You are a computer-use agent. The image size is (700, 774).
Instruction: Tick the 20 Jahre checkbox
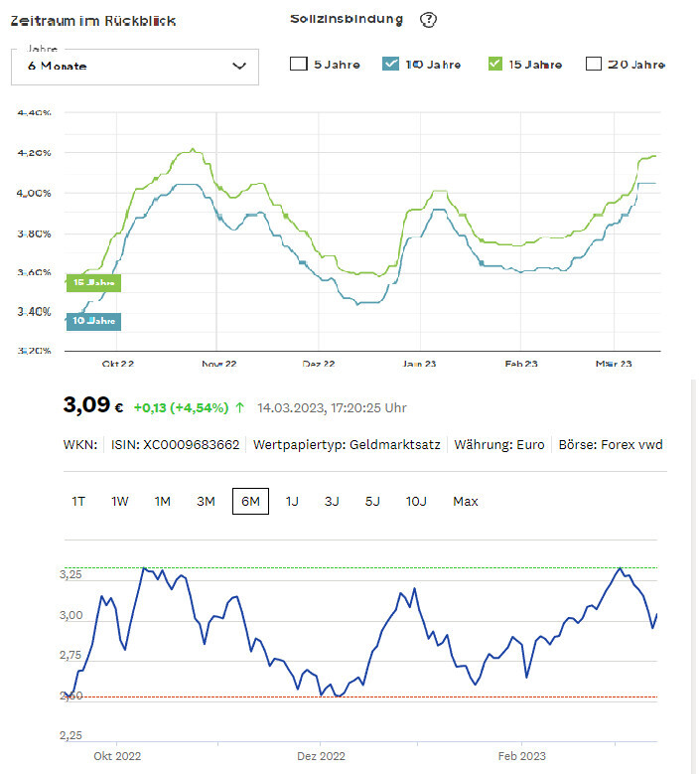(594, 65)
